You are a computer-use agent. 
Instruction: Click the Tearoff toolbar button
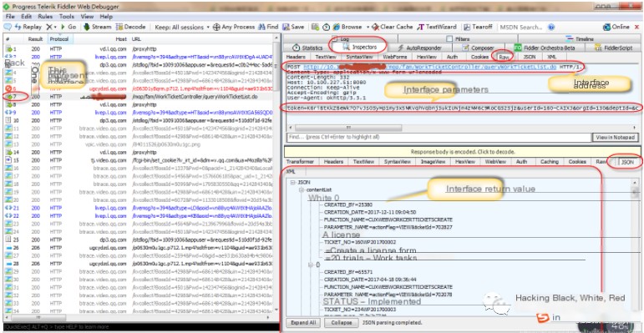click(x=478, y=27)
